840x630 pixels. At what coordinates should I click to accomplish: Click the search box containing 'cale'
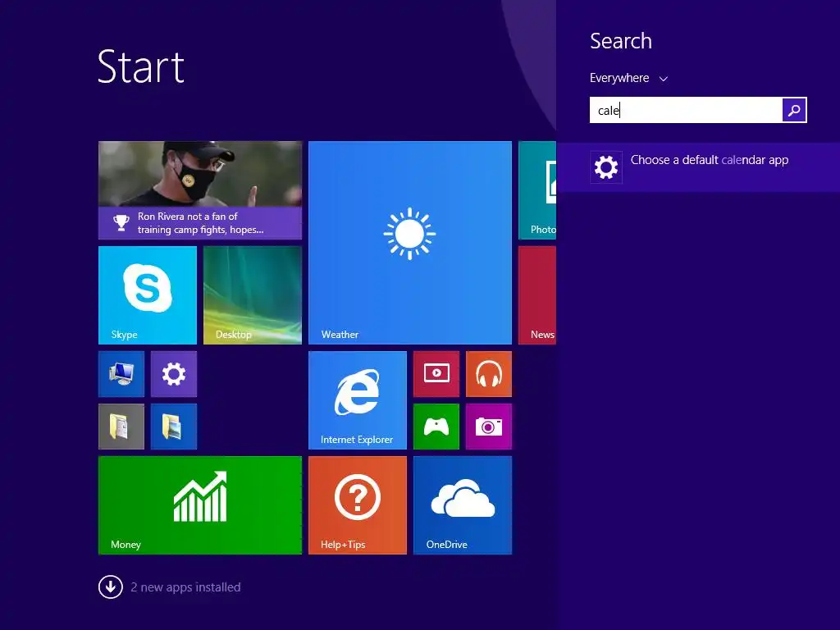pos(686,110)
